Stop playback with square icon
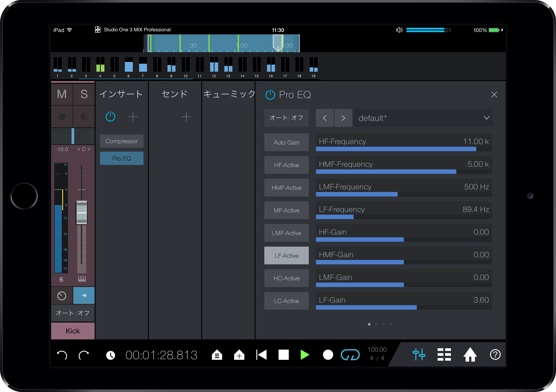 283,355
